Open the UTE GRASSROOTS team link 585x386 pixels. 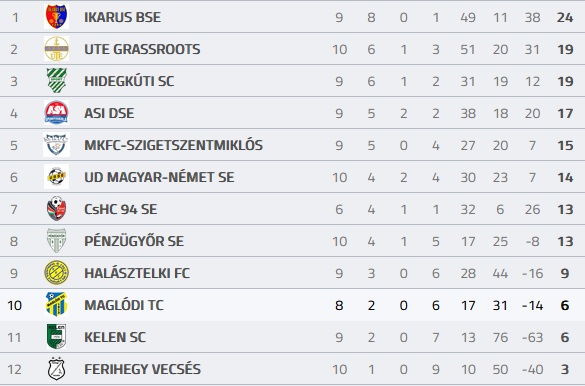point(142,49)
